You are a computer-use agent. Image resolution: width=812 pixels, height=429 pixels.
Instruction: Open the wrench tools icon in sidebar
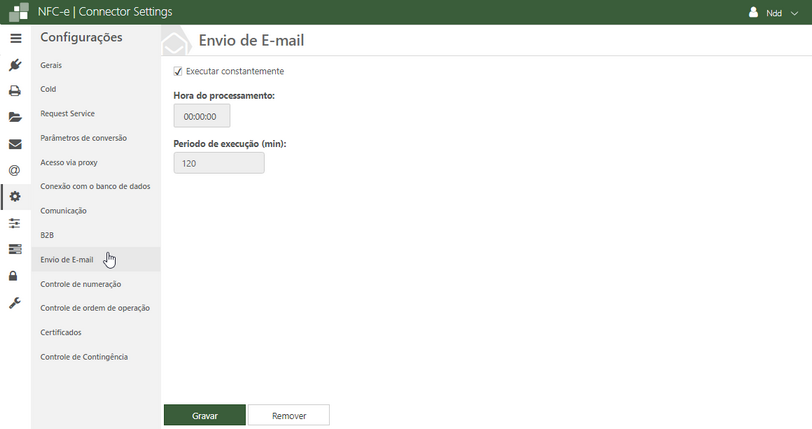(x=14, y=303)
